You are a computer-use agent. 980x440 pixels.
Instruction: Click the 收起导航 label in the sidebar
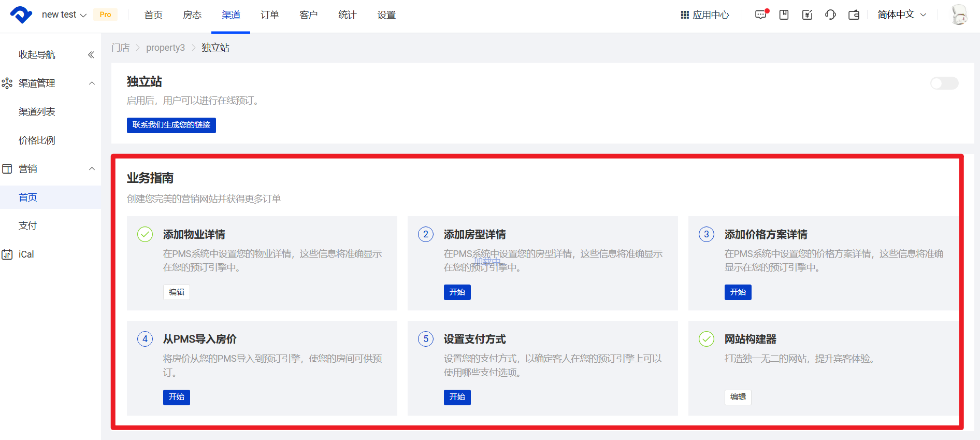point(37,55)
